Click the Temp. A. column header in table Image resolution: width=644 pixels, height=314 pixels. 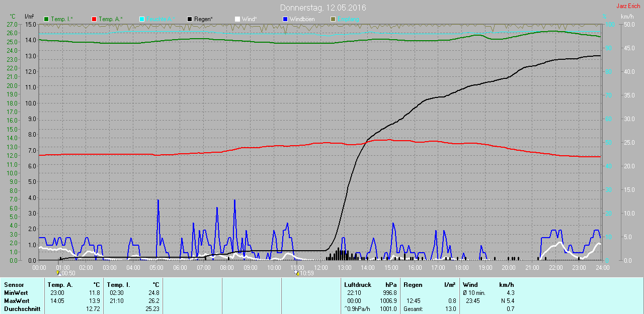[x=60, y=285]
